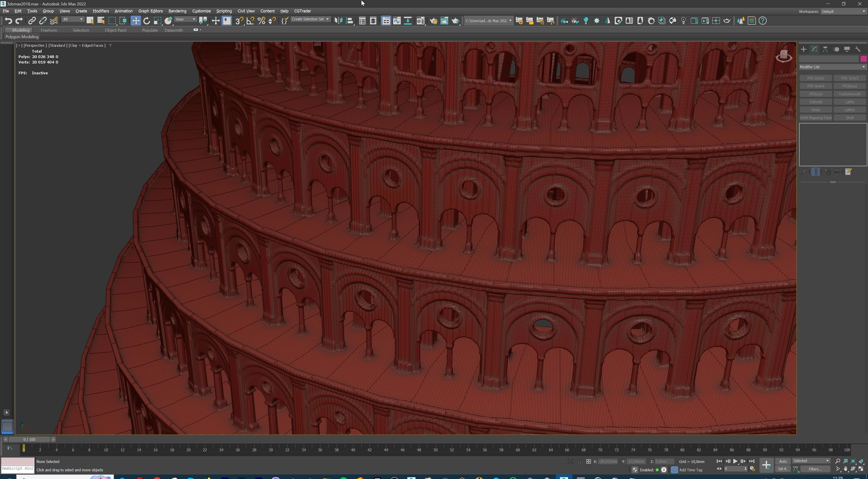Open the Modifiers menu
Image resolution: width=868 pixels, height=479 pixels.
point(101,11)
